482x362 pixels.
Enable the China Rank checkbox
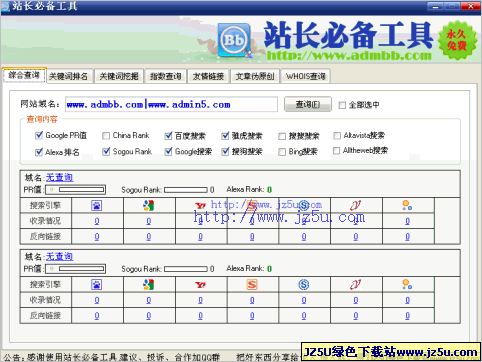106,135
